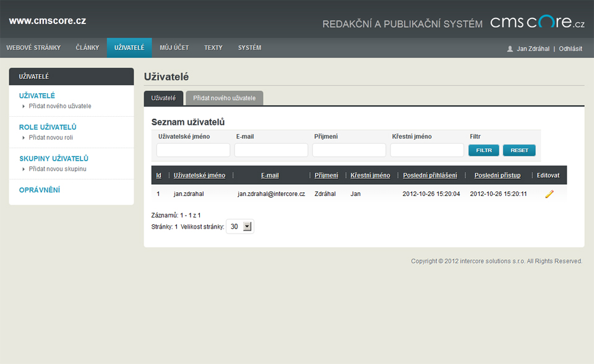594x364 pixels.
Task: Visit www.cmscore.cz header link
Action: pyautogui.click(x=48, y=21)
